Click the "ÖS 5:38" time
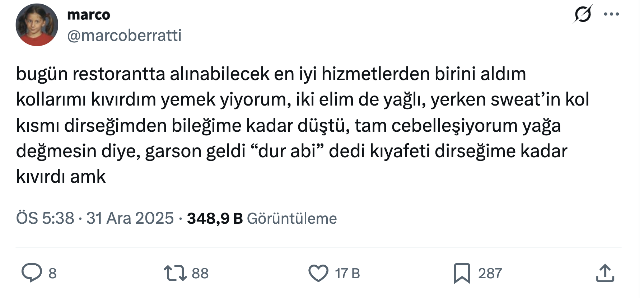 45,218
